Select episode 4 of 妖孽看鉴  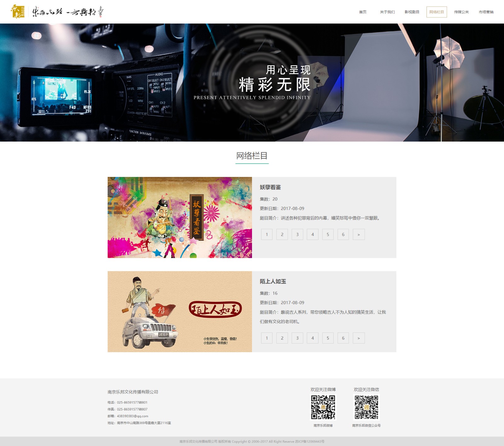[x=312, y=234]
